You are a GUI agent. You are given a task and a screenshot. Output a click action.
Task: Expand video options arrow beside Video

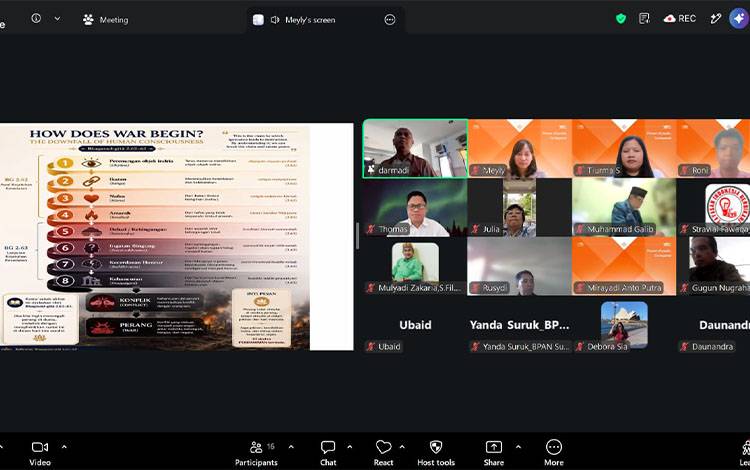click(x=64, y=447)
